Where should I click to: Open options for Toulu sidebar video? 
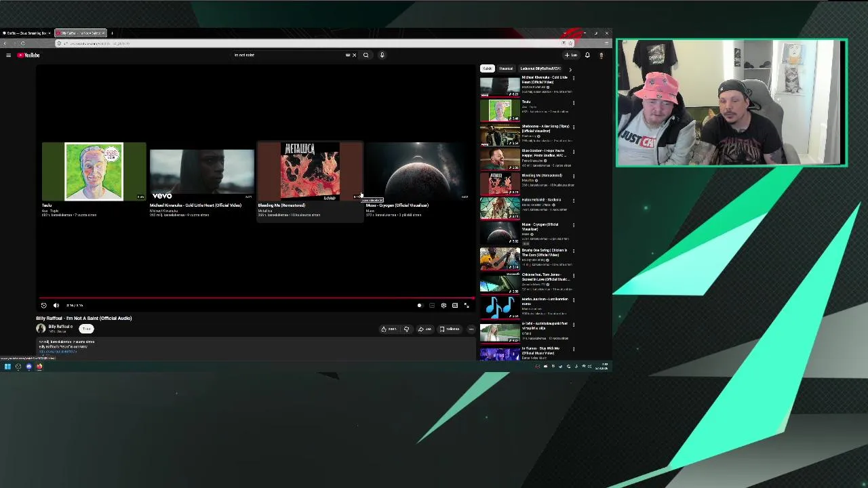(x=574, y=103)
